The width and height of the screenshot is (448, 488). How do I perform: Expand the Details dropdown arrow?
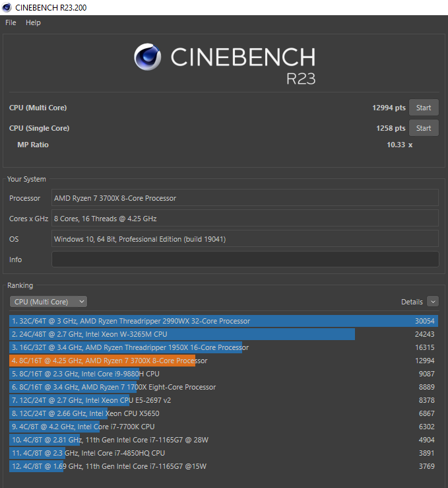pyautogui.click(x=433, y=302)
